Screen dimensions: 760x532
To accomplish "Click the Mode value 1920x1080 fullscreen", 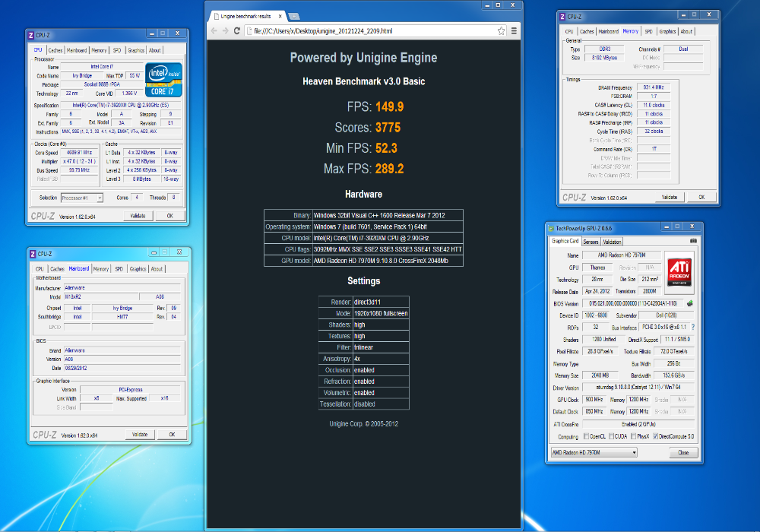I will coord(381,313).
